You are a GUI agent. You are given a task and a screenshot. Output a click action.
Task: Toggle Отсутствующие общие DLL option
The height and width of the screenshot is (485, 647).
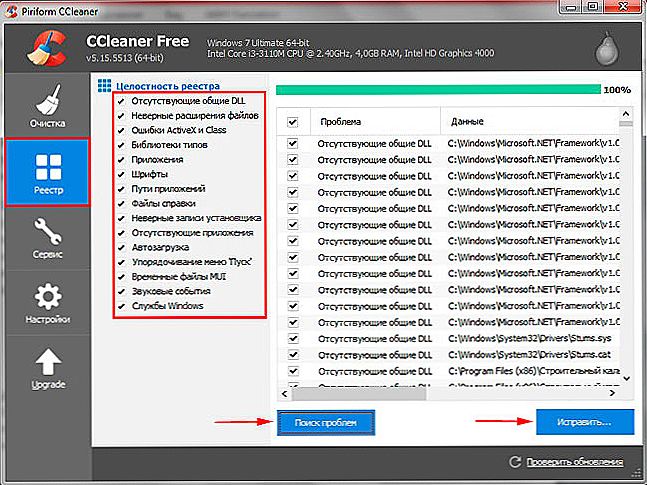coord(121,101)
